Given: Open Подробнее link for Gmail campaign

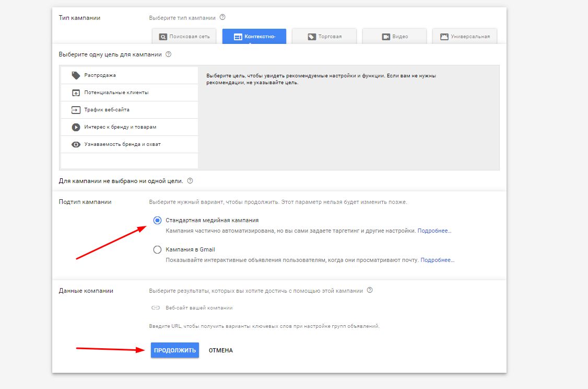Looking at the screenshot, I should 438,260.
